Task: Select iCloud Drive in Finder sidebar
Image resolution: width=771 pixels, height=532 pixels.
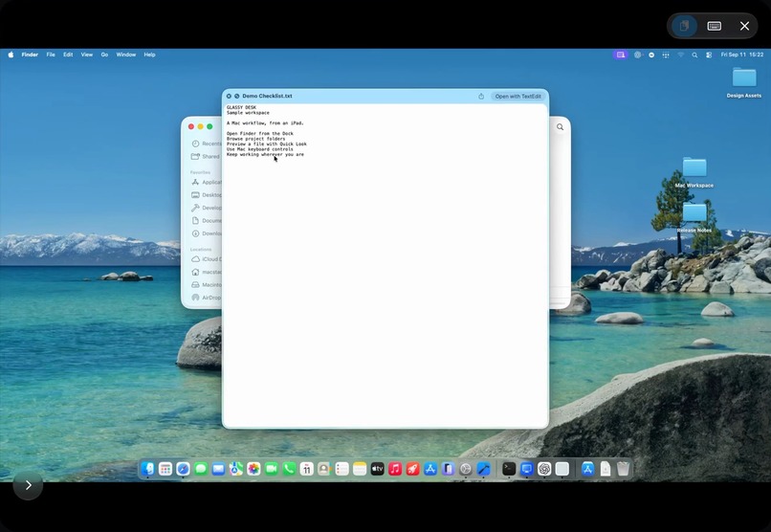Action: (206, 259)
